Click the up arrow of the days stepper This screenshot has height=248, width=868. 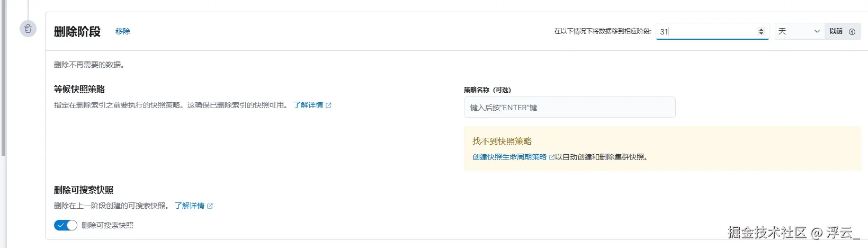pos(761,29)
